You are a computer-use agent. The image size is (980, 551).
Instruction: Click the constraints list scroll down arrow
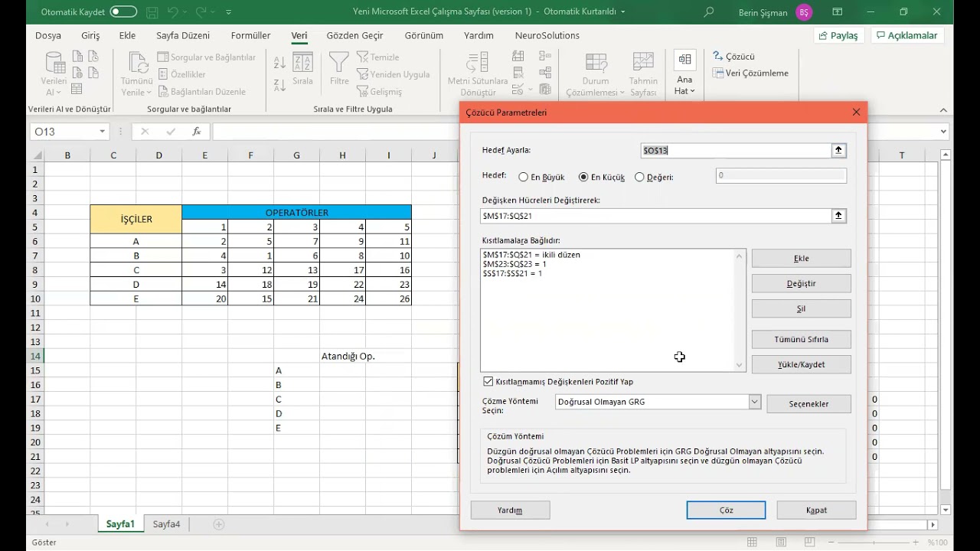coord(739,366)
